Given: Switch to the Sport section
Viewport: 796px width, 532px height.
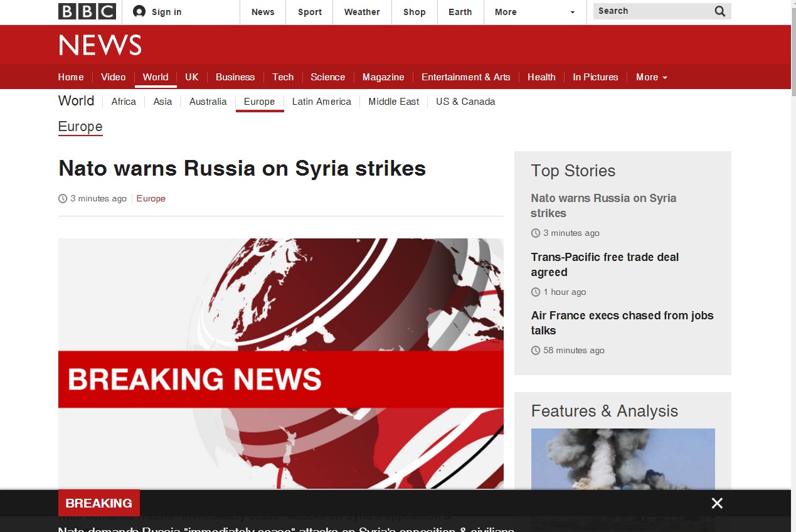Looking at the screenshot, I should (x=309, y=11).
